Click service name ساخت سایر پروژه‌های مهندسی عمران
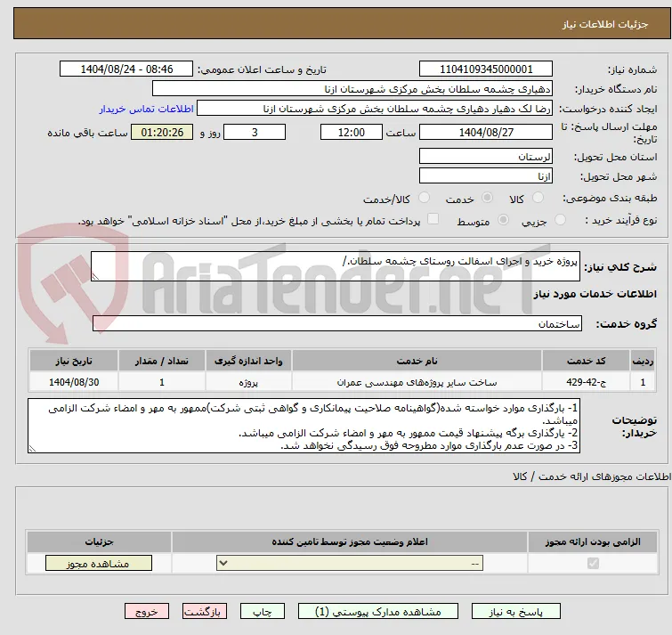The height and width of the screenshot is (635, 672). pos(417,382)
